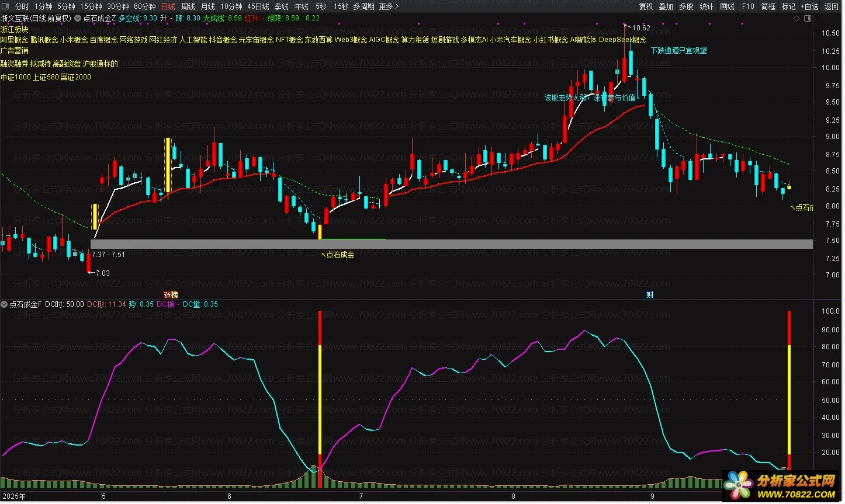Screen dimensions: 845x504
Task: Click the DeepSeek概念 concept tag
Action: point(623,40)
